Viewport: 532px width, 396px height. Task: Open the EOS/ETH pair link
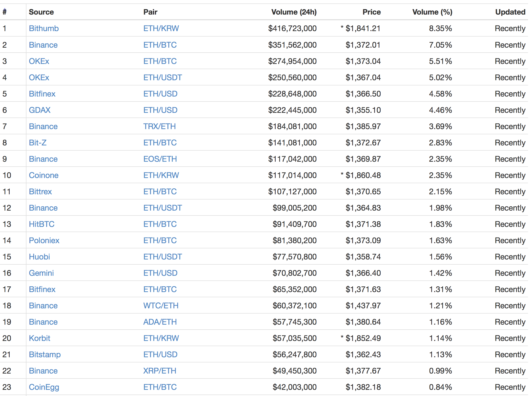tap(160, 159)
